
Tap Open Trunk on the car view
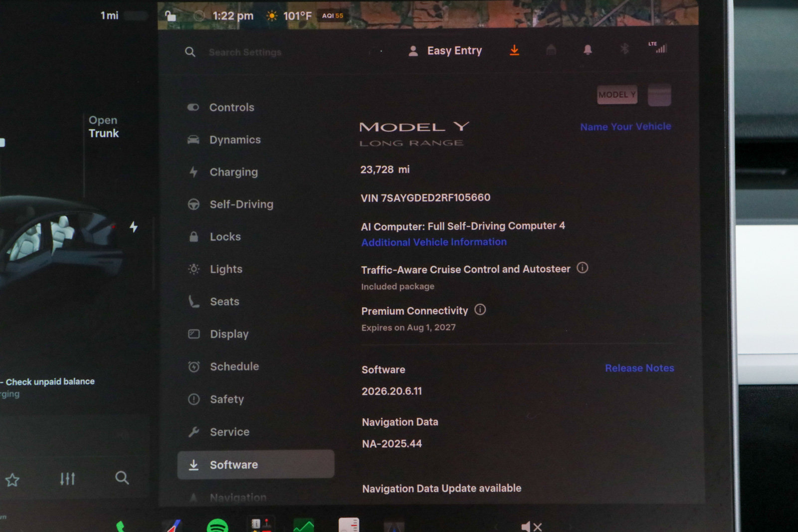tap(104, 127)
